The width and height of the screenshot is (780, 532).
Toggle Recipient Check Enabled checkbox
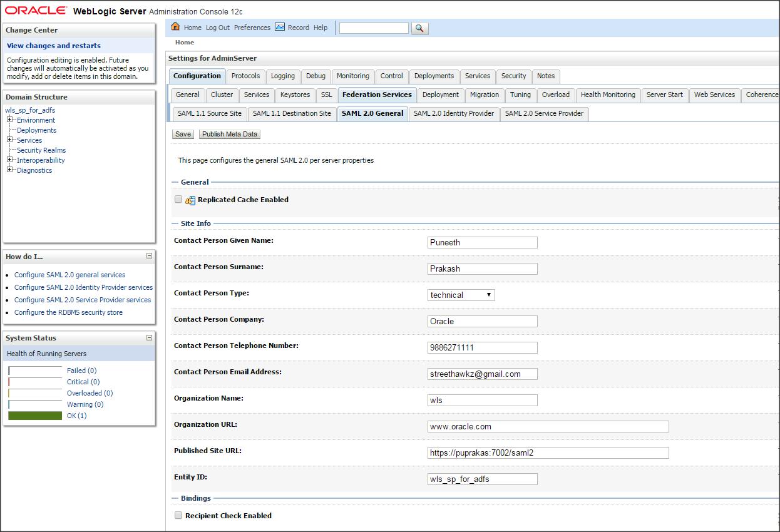tap(178, 516)
